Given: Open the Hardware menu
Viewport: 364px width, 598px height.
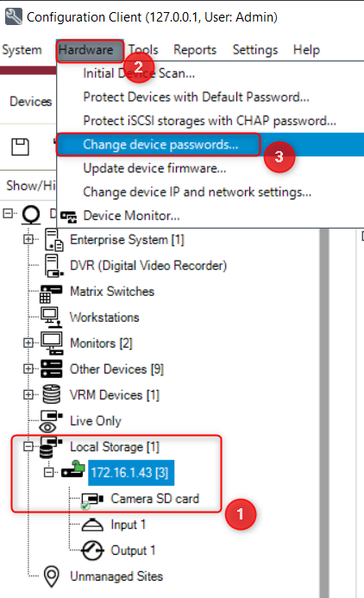Looking at the screenshot, I should point(86,50).
